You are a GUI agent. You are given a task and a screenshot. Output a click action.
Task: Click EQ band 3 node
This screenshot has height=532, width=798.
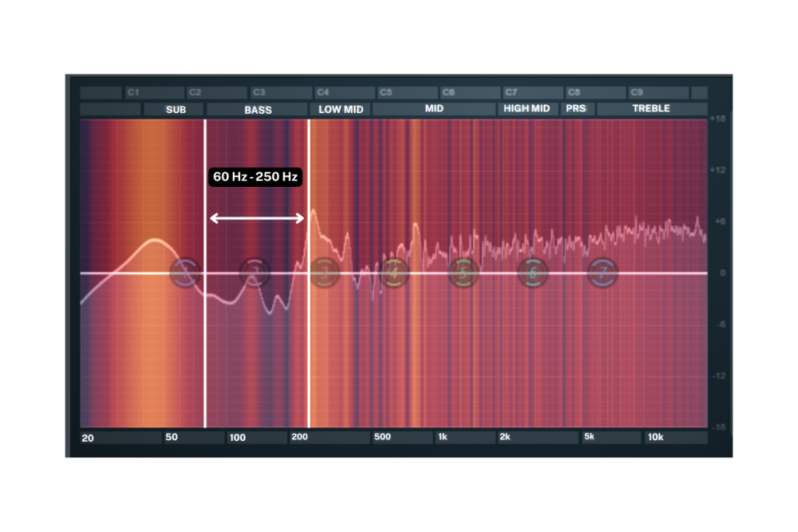pyautogui.click(x=323, y=273)
